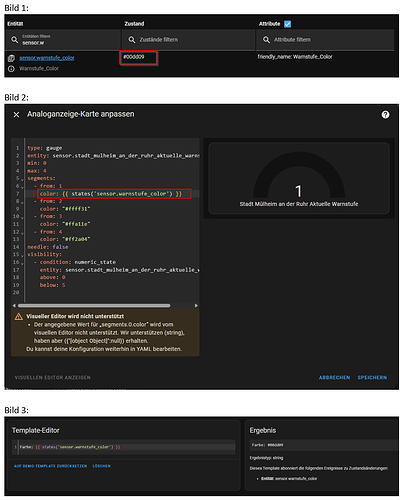
Task: Click the search icon in Attribute filtern
Action: (266, 40)
